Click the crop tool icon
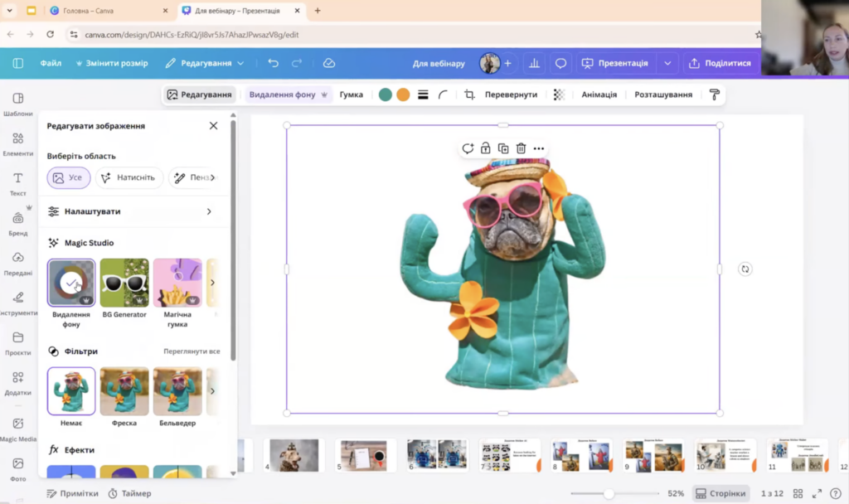Viewport: 849px width, 504px height. [x=469, y=94]
